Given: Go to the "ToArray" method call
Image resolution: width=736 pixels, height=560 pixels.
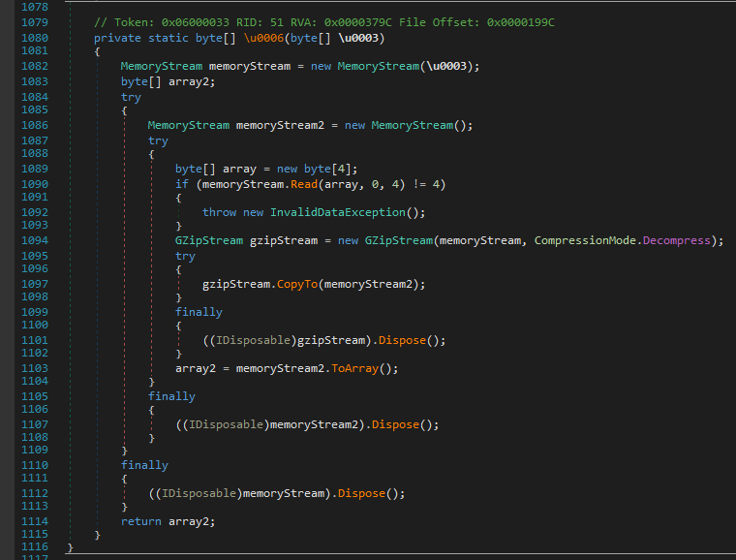Looking at the screenshot, I should coord(354,368).
